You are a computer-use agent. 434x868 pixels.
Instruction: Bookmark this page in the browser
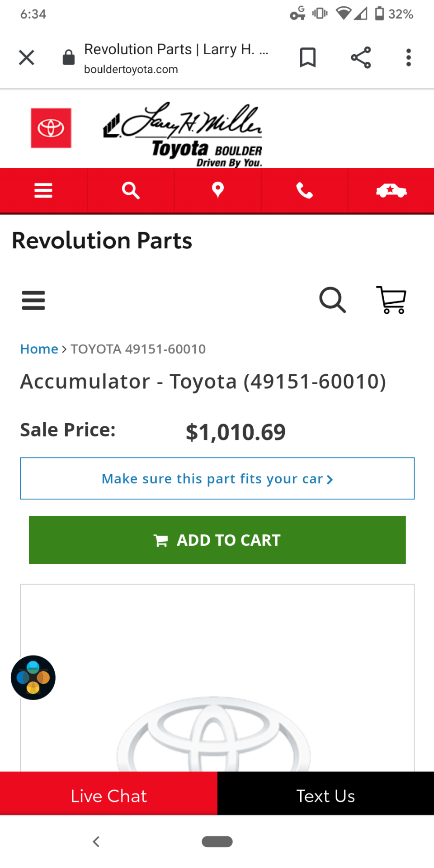coord(308,57)
